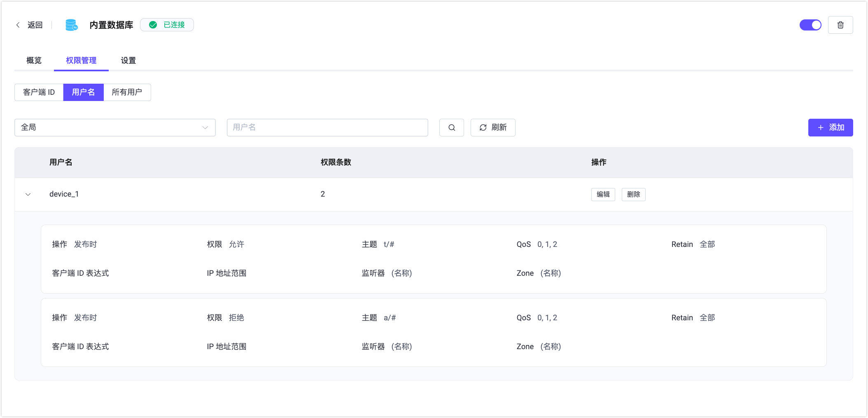The height and width of the screenshot is (418, 868).
Task: Click the plus icon on 添加 button
Action: tap(821, 128)
